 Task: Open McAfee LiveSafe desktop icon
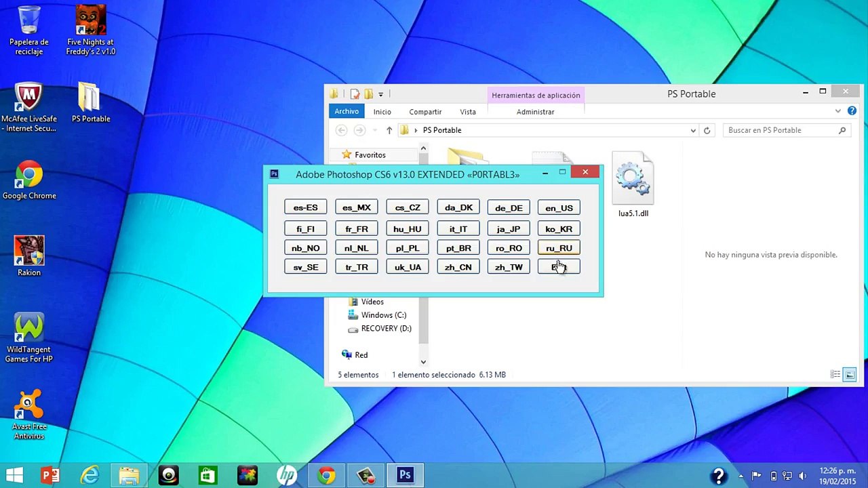(28, 107)
